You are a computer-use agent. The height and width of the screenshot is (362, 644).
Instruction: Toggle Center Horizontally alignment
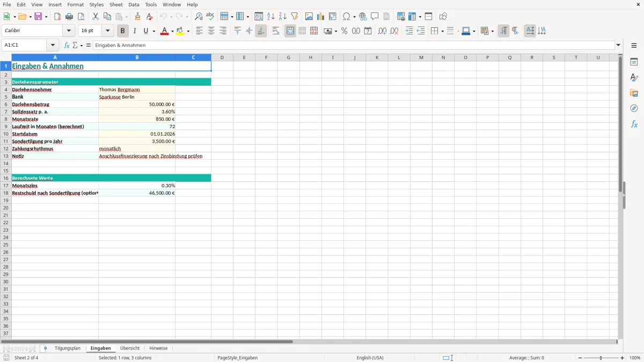(x=211, y=31)
